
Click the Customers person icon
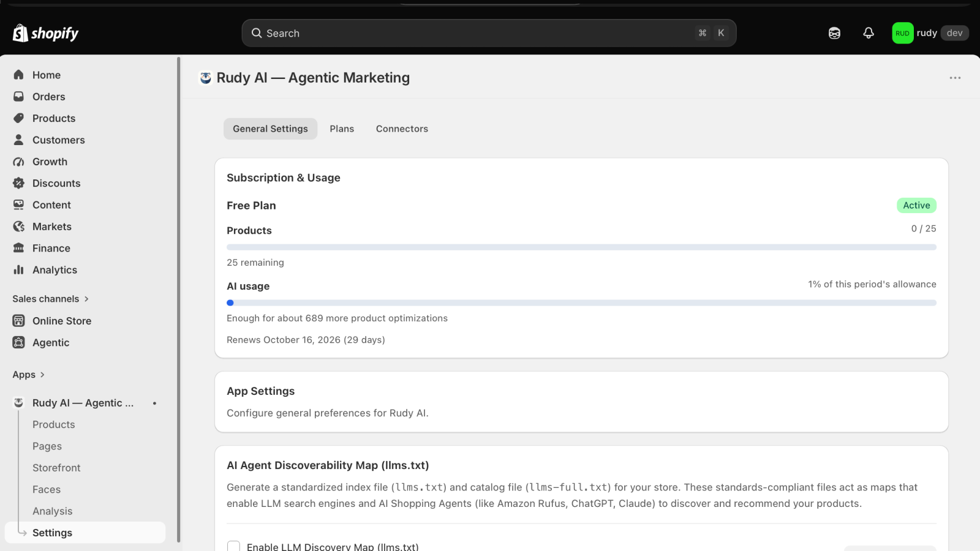click(x=19, y=140)
